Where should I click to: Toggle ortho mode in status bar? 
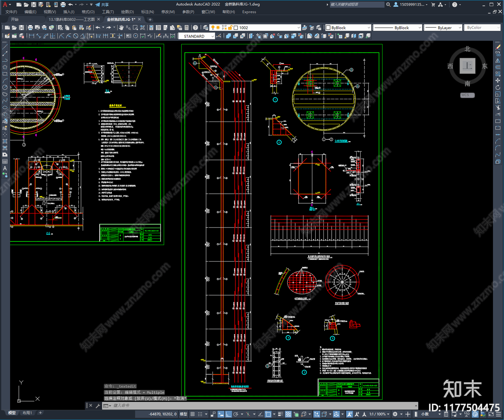click(x=228, y=414)
